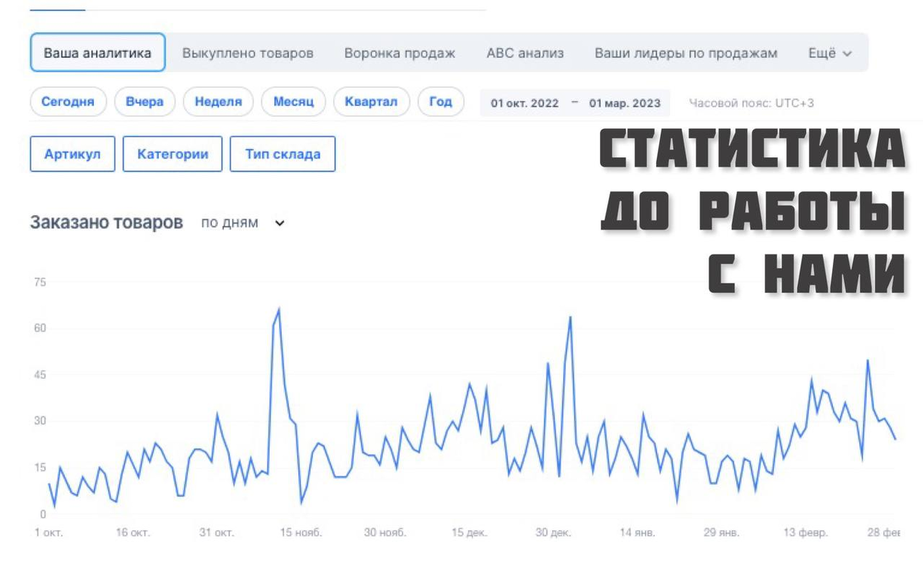The image size is (923, 588).
Task: Click the 13 февр. axis label
Action: [x=806, y=533]
